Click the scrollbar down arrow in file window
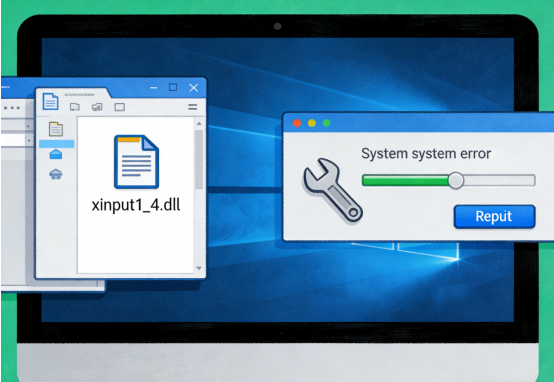Image resolution: width=554 pixels, height=382 pixels. [x=199, y=268]
